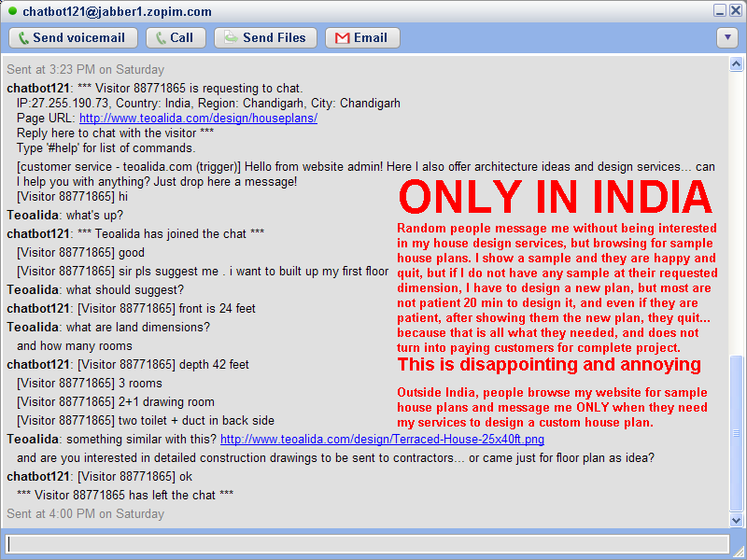Open the teoalida.com/design/houseplans link
747x560 pixels.
coord(198,119)
